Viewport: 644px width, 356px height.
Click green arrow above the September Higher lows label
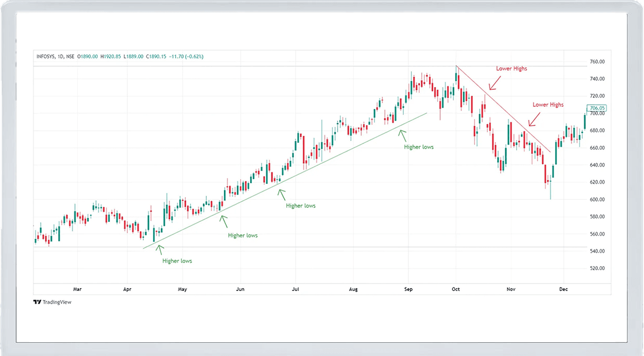point(403,135)
